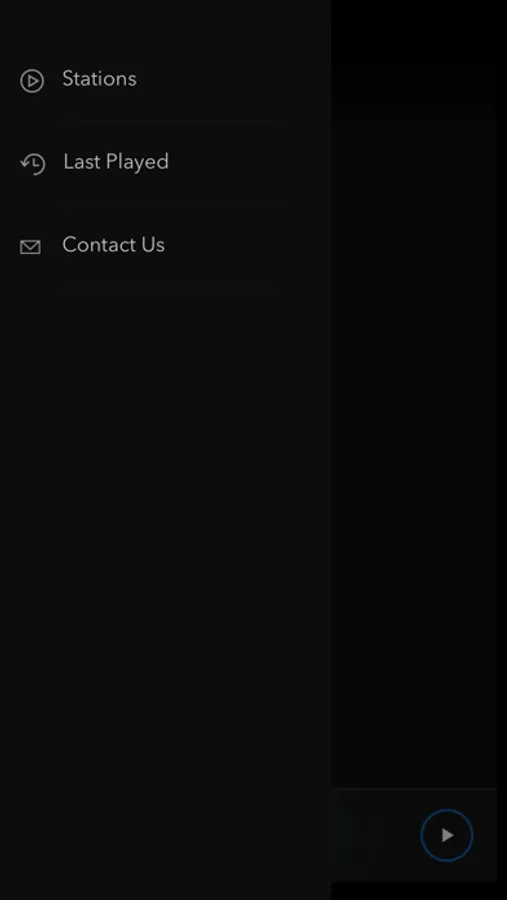The height and width of the screenshot is (900, 507).
Task: Open the Contact Us menu item
Action: tap(165, 246)
